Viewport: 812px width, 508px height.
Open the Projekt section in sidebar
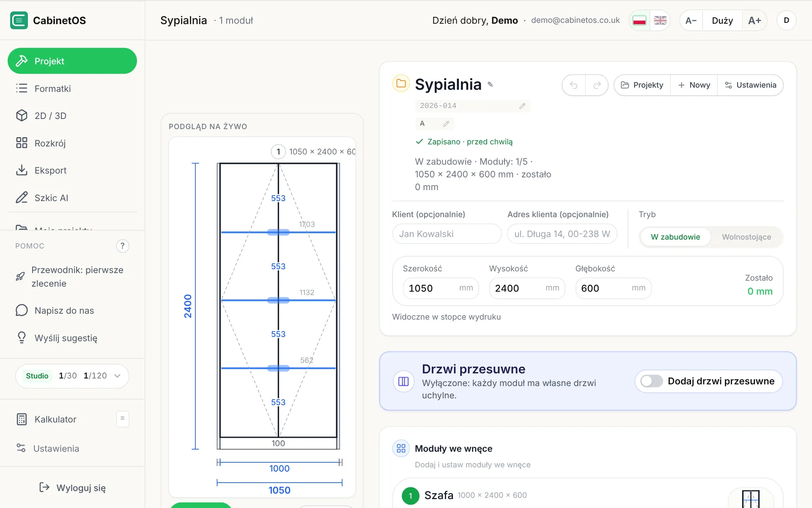(x=72, y=61)
